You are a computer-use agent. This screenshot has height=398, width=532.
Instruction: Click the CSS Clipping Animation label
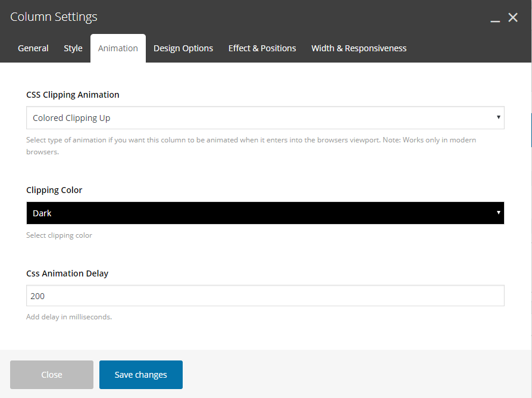(73, 95)
